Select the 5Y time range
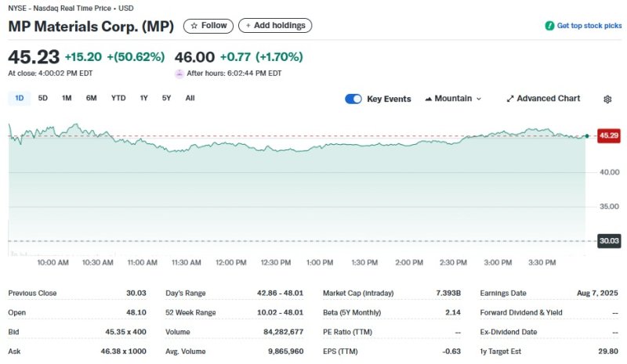 click(166, 98)
